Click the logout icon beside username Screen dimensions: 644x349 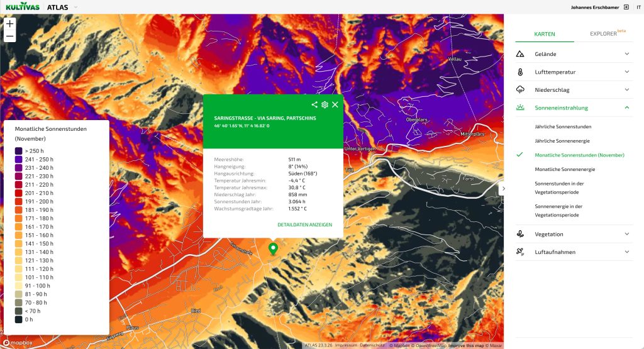coord(626,7)
